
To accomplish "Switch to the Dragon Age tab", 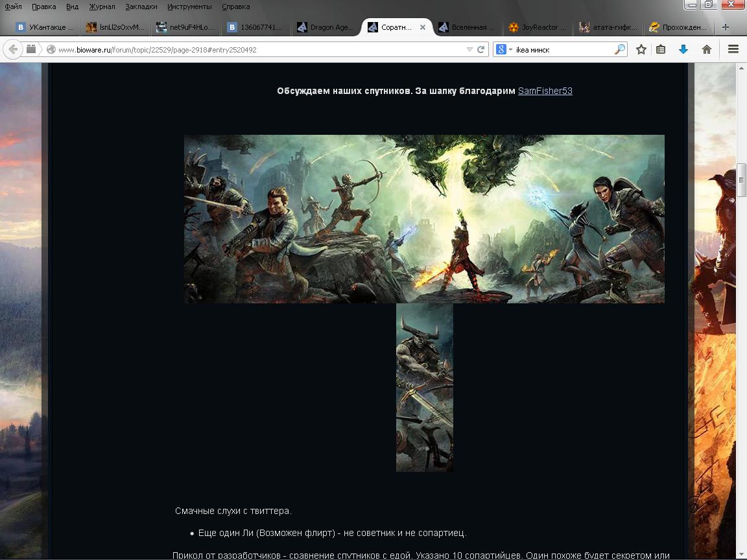I will [327, 27].
